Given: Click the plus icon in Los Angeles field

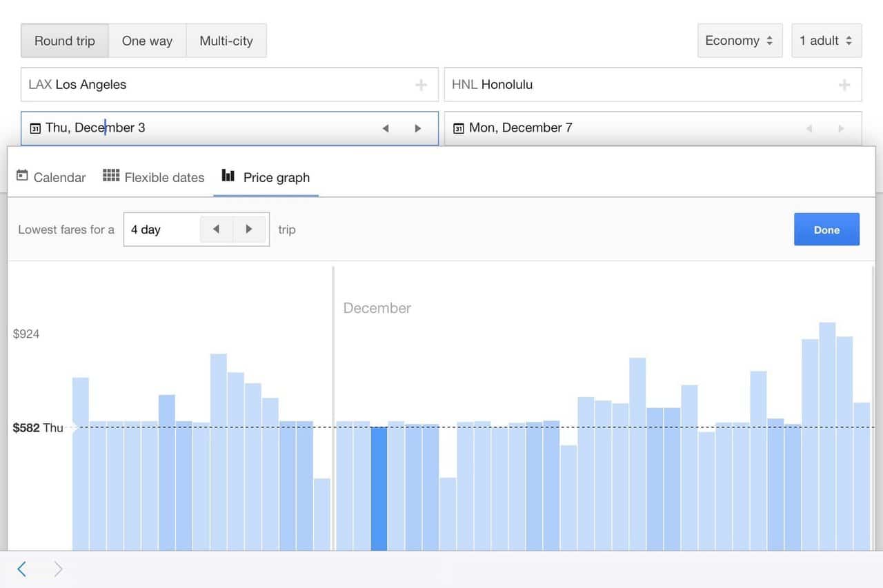Looking at the screenshot, I should tap(421, 85).
